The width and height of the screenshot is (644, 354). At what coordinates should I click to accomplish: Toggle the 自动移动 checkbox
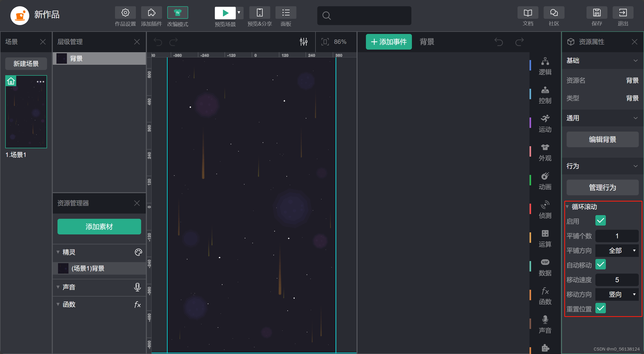pyautogui.click(x=600, y=264)
